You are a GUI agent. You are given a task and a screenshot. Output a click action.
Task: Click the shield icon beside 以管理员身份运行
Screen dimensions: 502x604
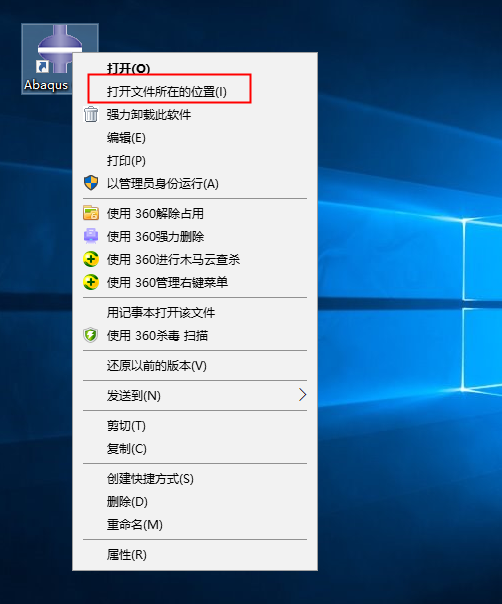click(91, 183)
